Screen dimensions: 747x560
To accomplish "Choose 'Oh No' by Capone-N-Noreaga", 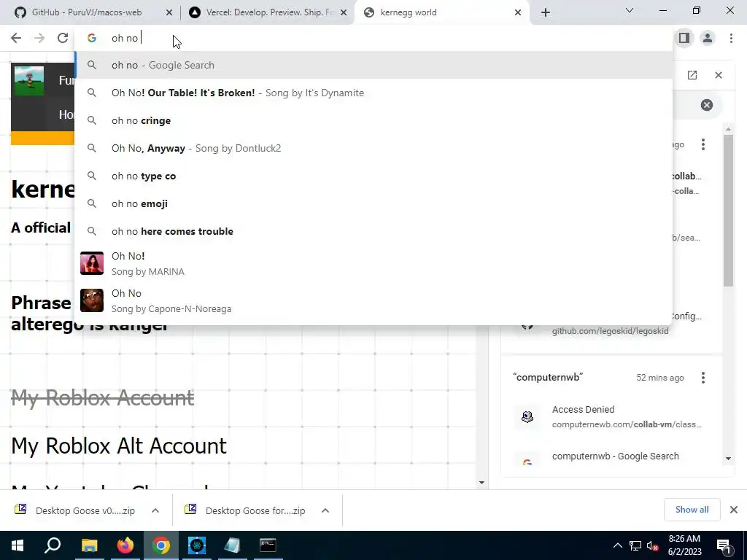I will 373,300.
